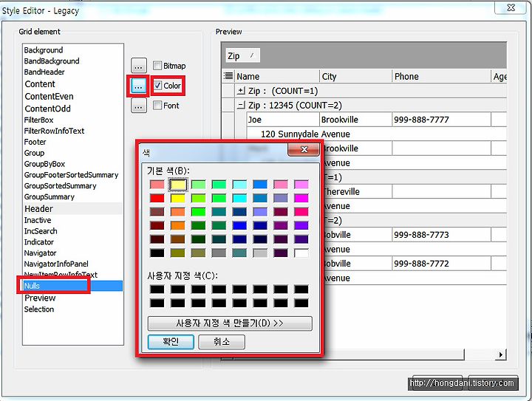Click the Joe name cell

[283, 120]
